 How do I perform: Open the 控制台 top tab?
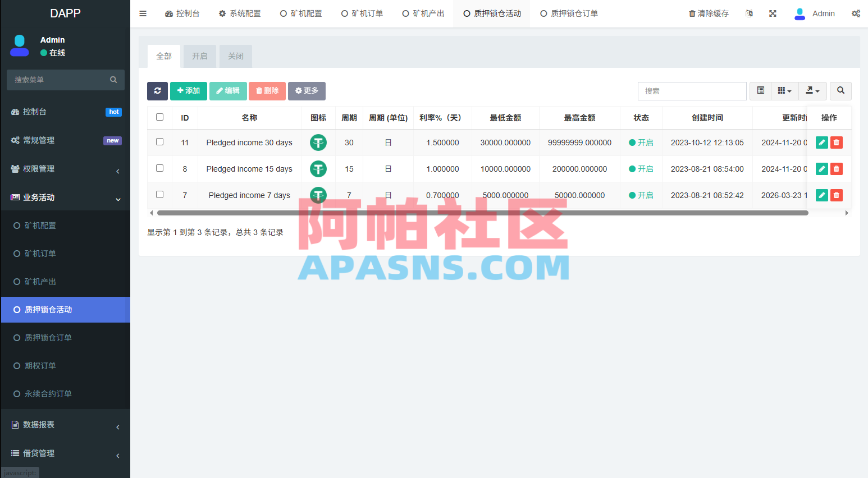(x=182, y=13)
